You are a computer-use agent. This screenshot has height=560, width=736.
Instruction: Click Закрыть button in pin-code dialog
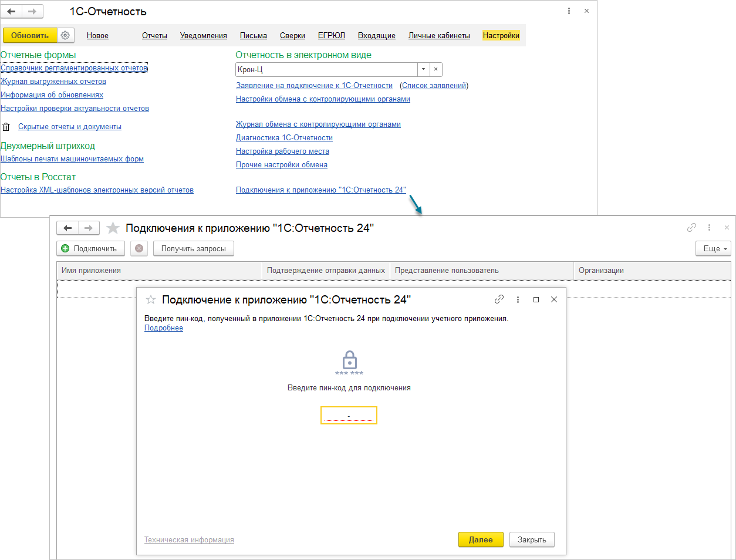click(x=532, y=539)
